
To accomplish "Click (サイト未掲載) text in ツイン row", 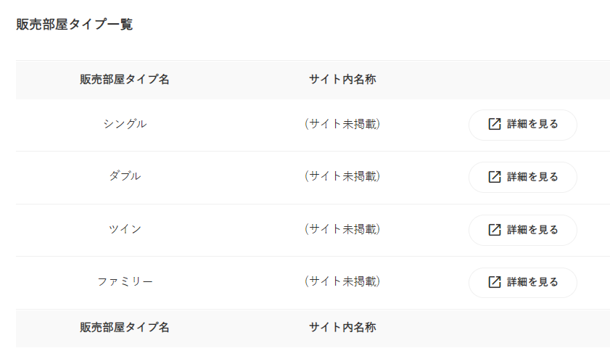I will [x=342, y=229].
